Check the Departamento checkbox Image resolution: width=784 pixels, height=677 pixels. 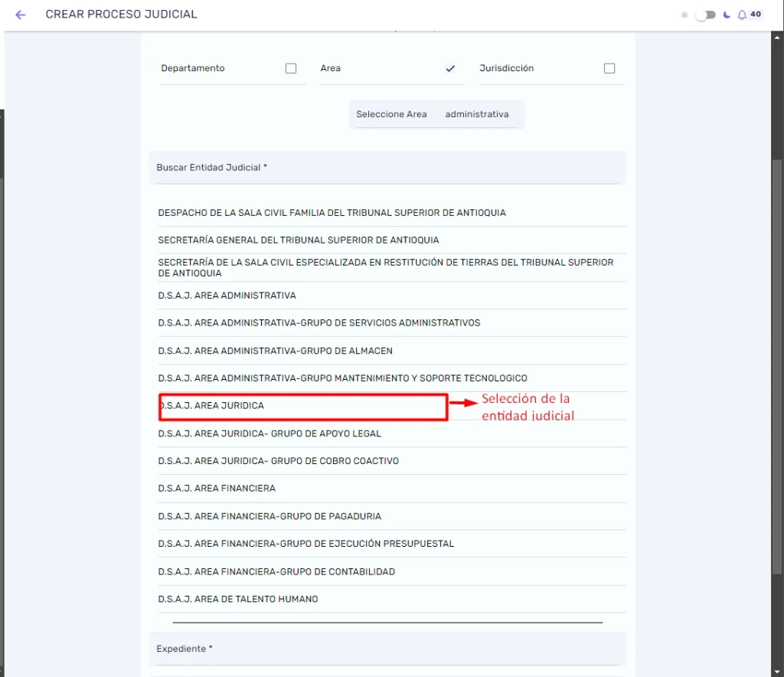[291, 68]
